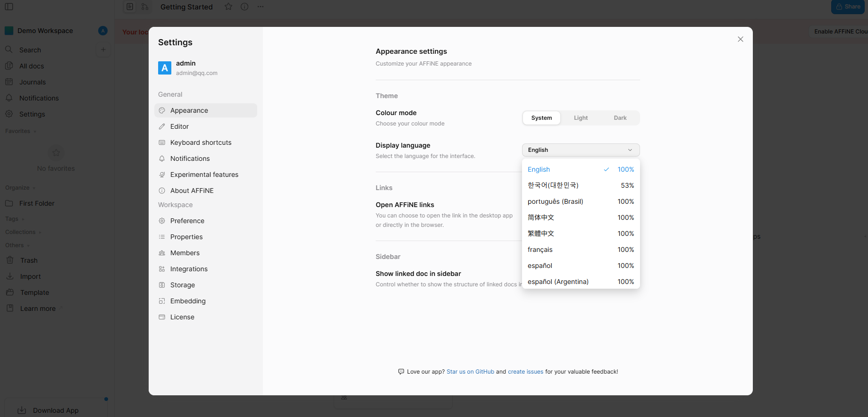Select español language option

(581, 266)
